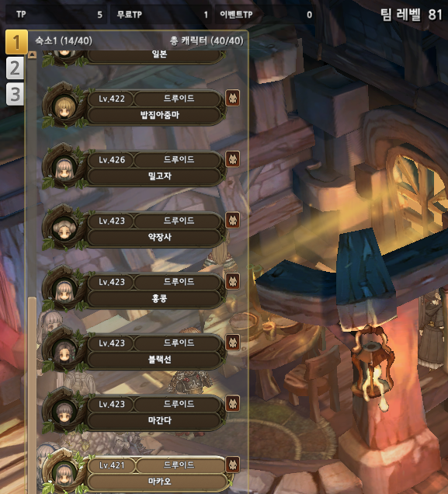Switch to lodge tab 2

click(15, 68)
